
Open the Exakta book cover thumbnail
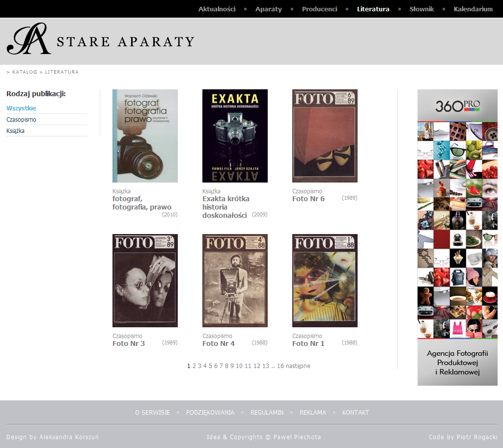tap(235, 136)
